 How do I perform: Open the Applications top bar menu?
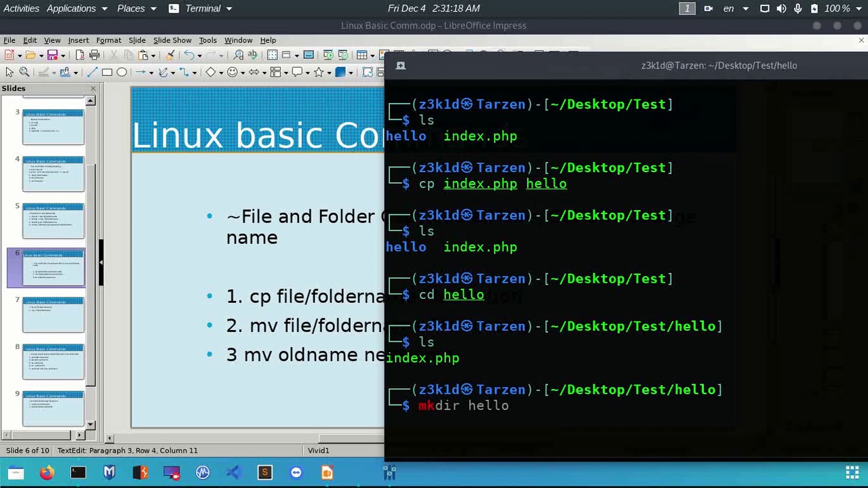click(x=77, y=8)
